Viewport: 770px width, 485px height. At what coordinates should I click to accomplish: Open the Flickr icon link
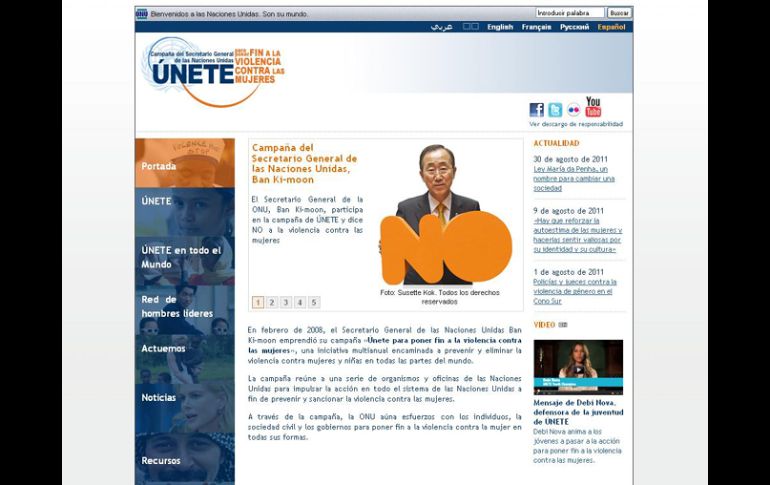pyautogui.click(x=573, y=110)
